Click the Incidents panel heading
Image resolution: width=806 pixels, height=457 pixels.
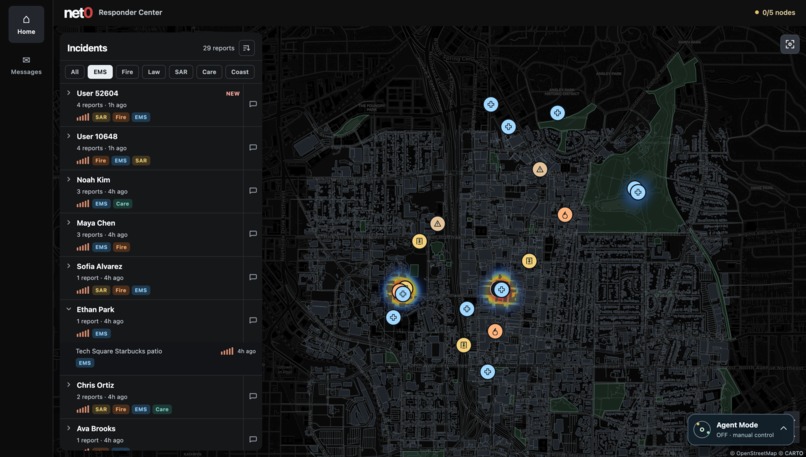[x=87, y=48]
